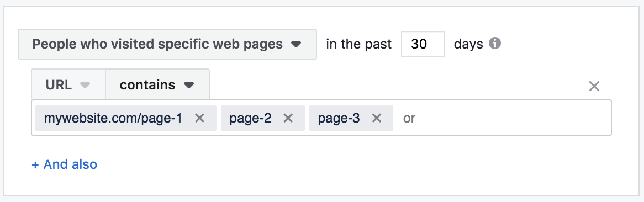
Task: Remove the mywebsite.com/page-1 keyword chip
Action: coord(199,118)
